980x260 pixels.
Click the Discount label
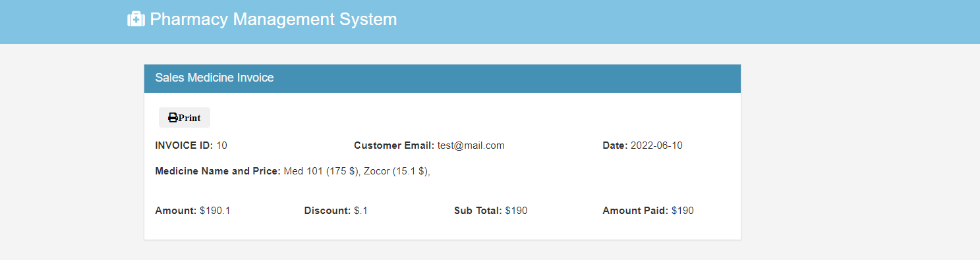pos(328,211)
